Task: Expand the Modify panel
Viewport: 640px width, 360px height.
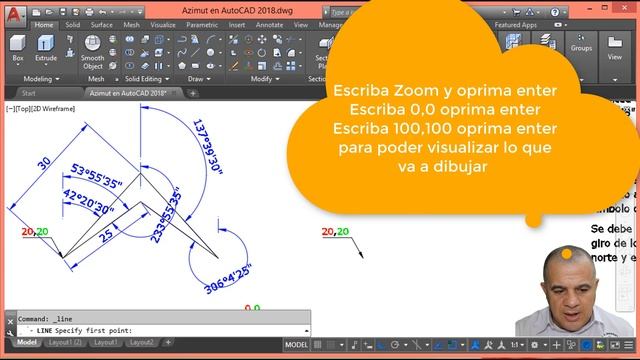Action: (265, 79)
